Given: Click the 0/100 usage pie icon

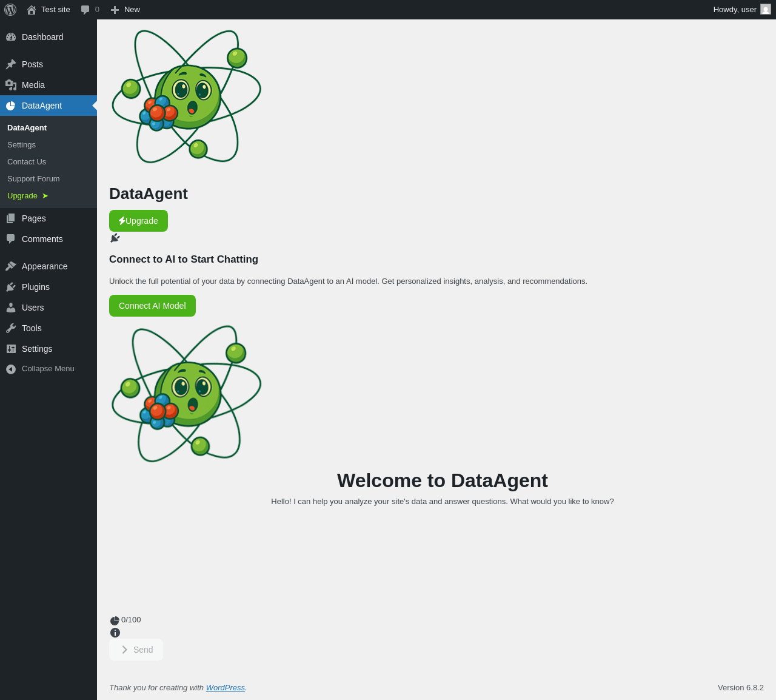Looking at the screenshot, I should point(115,621).
